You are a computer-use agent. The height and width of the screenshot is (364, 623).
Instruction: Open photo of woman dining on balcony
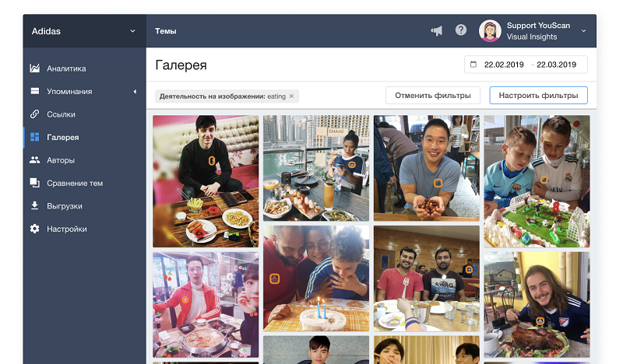pyautogui.click(x=316, y=168)
